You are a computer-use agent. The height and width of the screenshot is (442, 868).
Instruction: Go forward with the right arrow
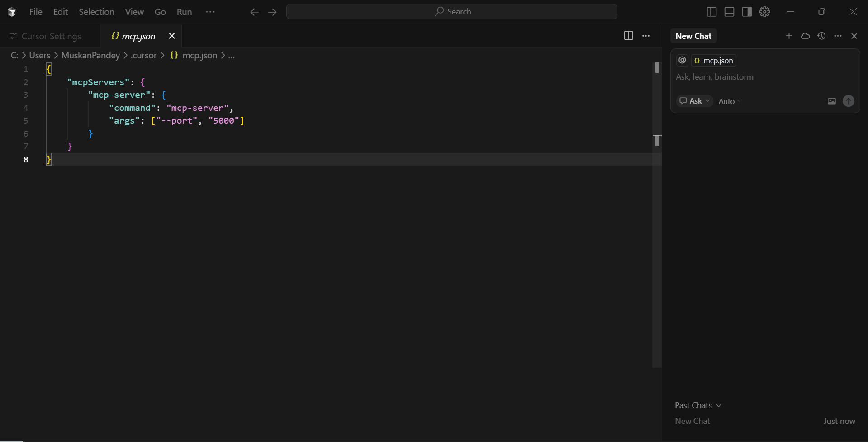coord(272,12)
